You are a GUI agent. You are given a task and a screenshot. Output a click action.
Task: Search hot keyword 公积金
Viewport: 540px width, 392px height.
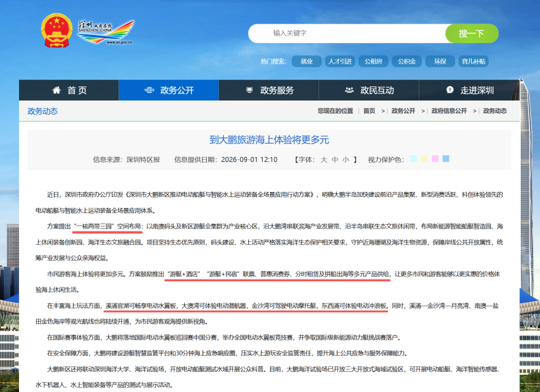pos(406,61)
